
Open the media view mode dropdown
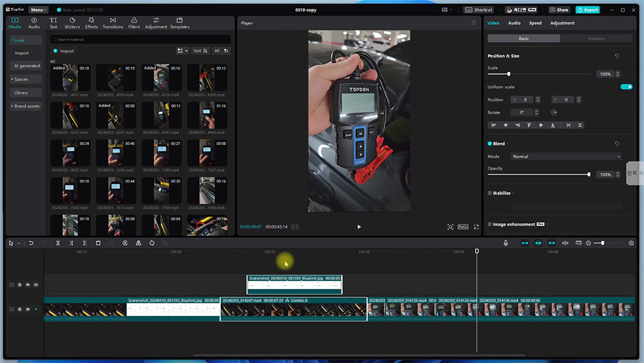tap(182, 51)
